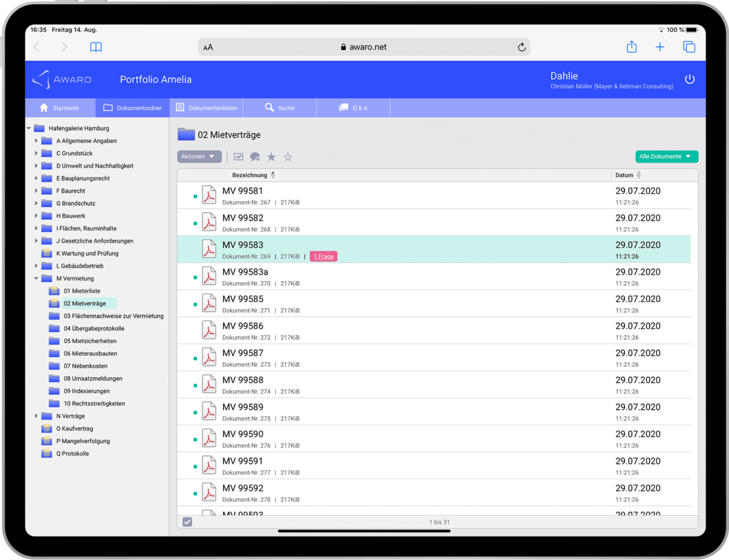Tap the Safari share icon
The width and height of the screenshot is (729, 560).
point(632,47)
